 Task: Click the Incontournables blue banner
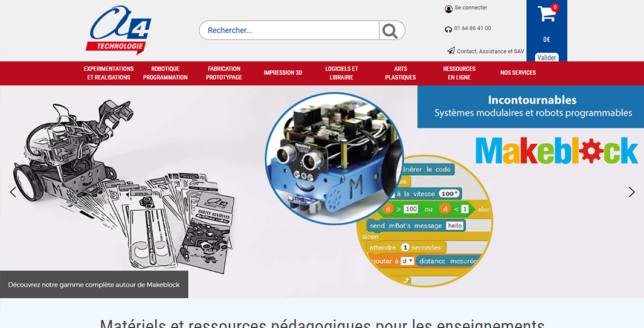coord(530,106)
